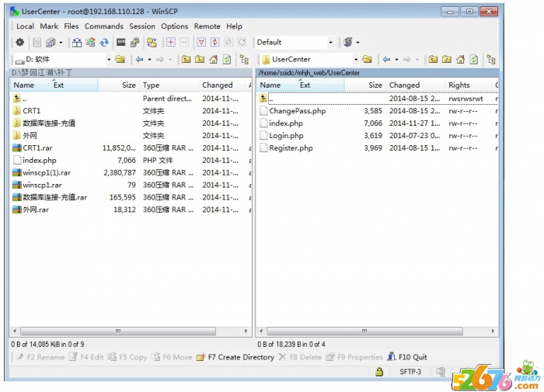Open the Help menu
This screenshot has width=544, height=392.
point(234,26)
